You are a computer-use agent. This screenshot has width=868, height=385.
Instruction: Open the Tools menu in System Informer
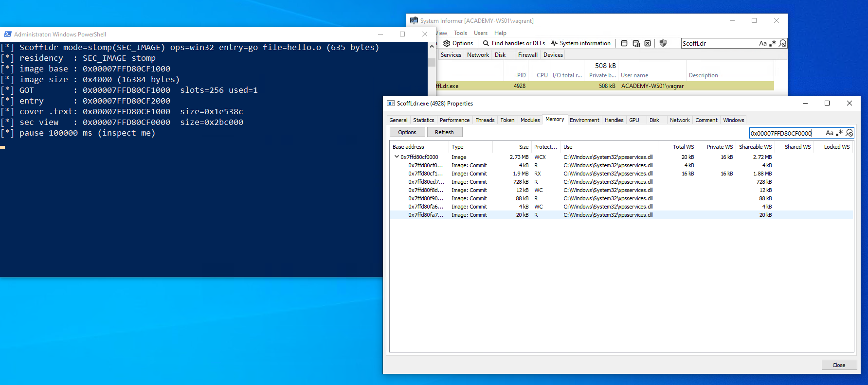tap(460, 33)
